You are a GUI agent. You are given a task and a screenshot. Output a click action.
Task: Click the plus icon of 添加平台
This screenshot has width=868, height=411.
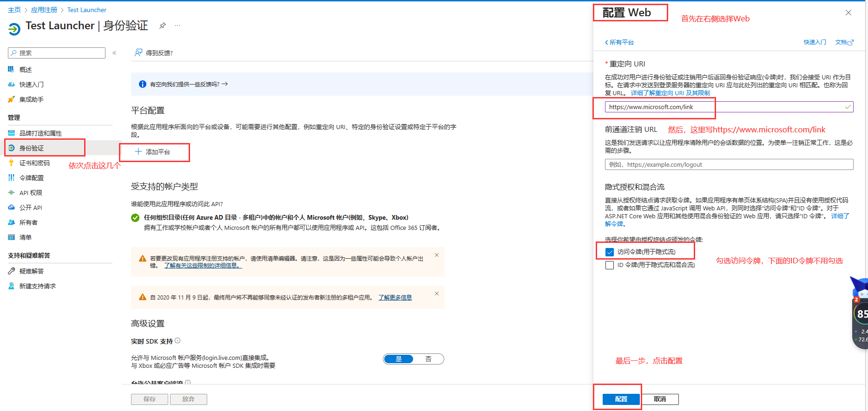point(138,151)
